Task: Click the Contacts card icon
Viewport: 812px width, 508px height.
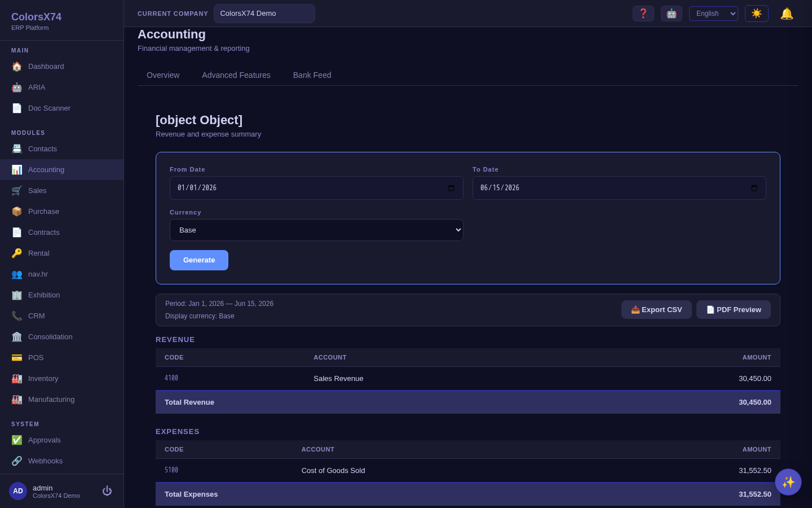Action: (x=17, y=149)
